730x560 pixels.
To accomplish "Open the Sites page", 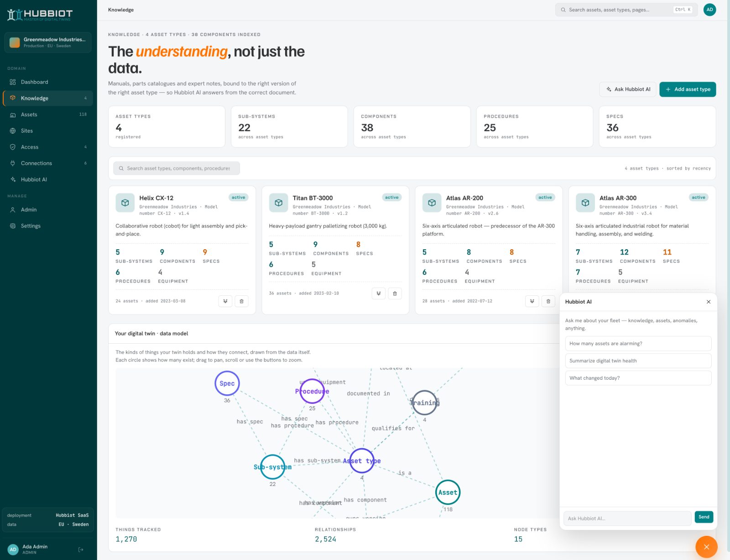I will [x=48, y=131].
